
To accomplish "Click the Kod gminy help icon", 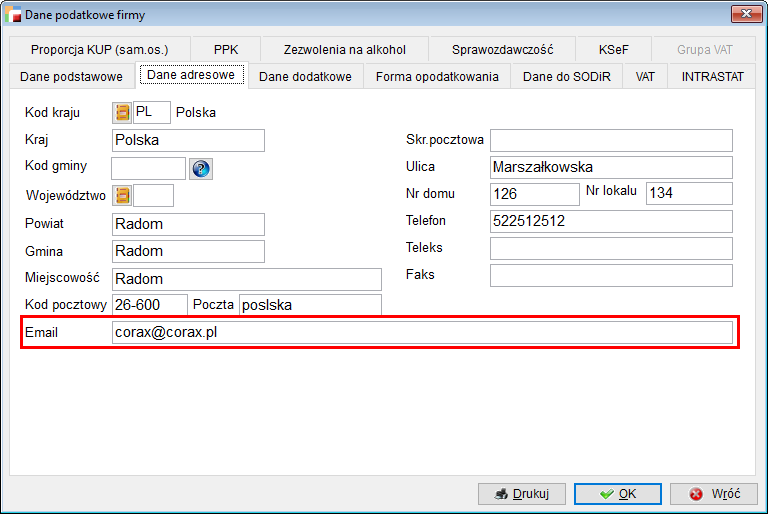I will [x=201, y=169].
